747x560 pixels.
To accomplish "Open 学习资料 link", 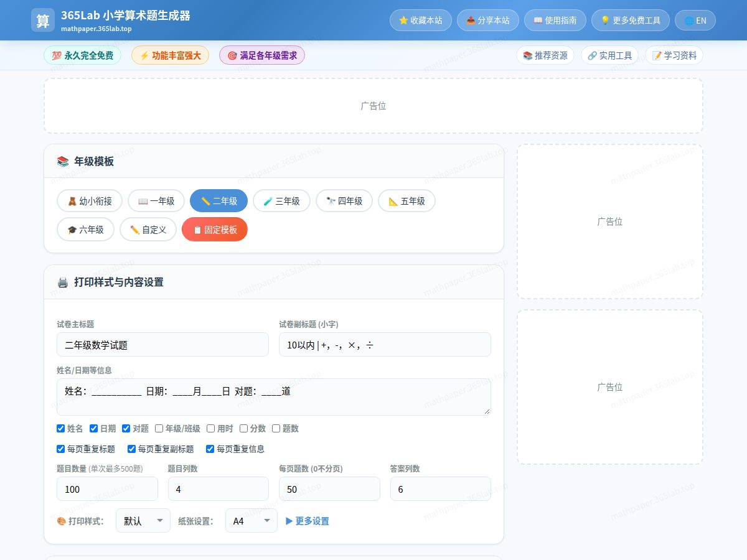I will point(674,55).
